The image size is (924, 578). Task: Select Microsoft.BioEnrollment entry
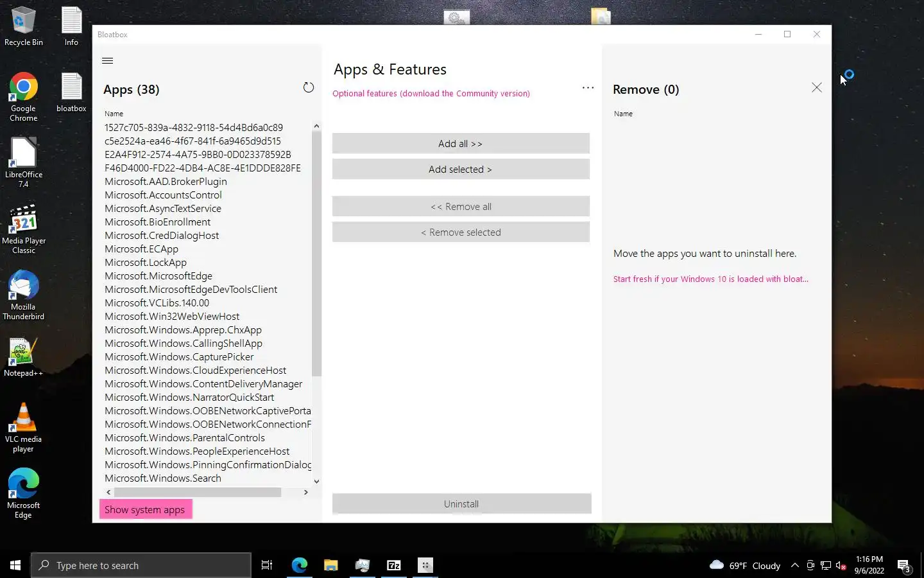tap(157, 222)
